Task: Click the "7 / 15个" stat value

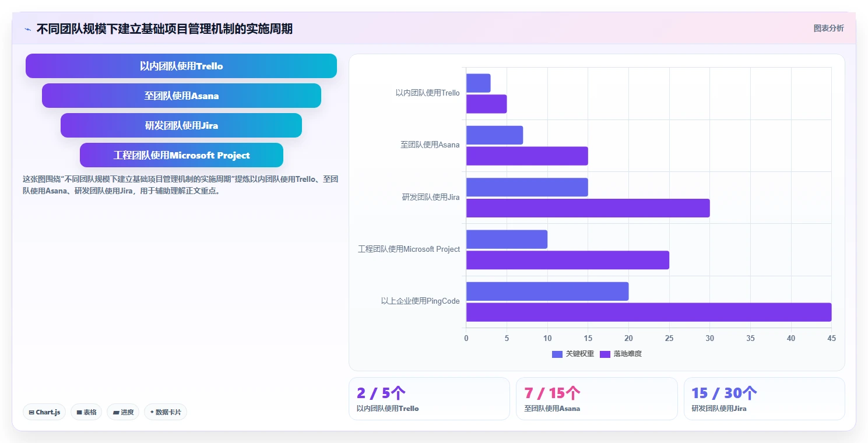Action: [x=552, y=393]
